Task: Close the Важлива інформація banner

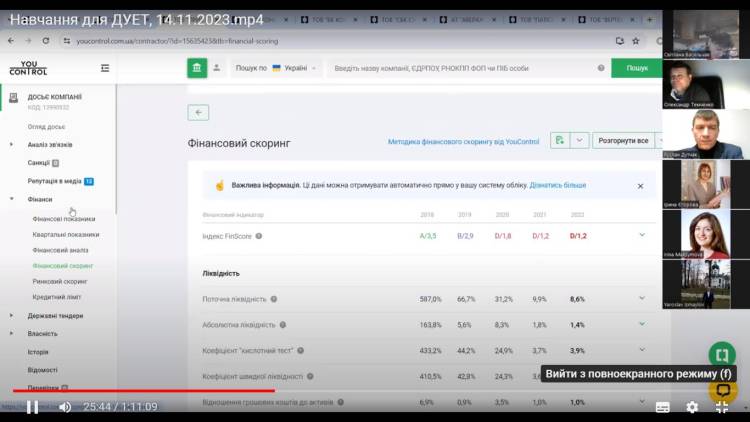Action: tap(640, 186)
